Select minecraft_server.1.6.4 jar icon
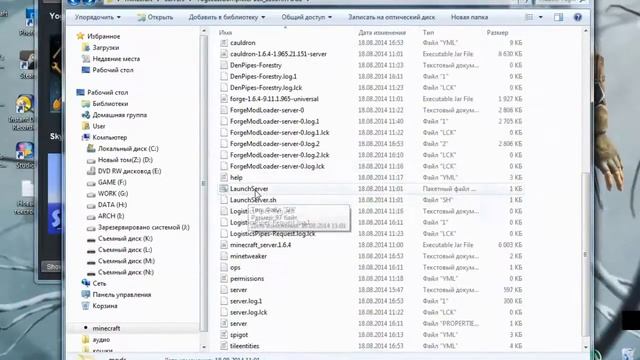Screen dimensions: 640x360 224,245
